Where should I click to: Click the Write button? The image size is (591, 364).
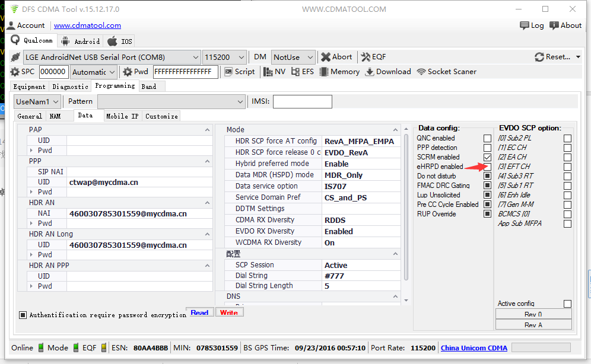[x=229, y=312]
